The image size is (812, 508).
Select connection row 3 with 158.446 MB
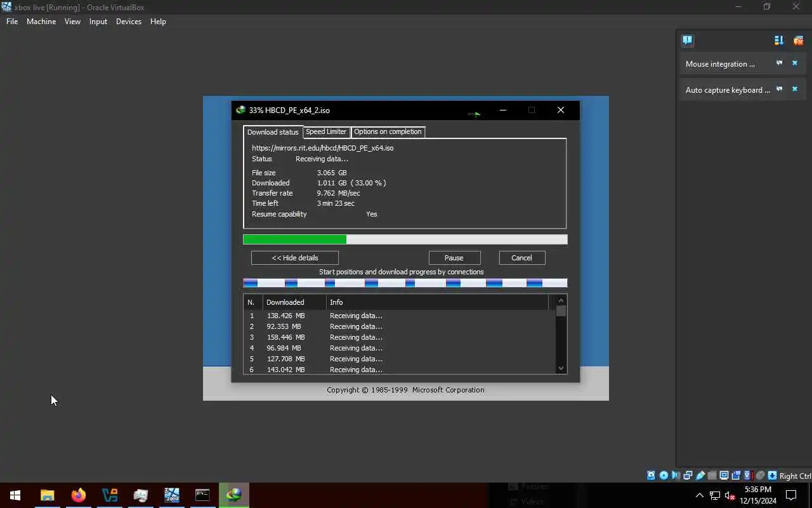click(x=400, y=337)
